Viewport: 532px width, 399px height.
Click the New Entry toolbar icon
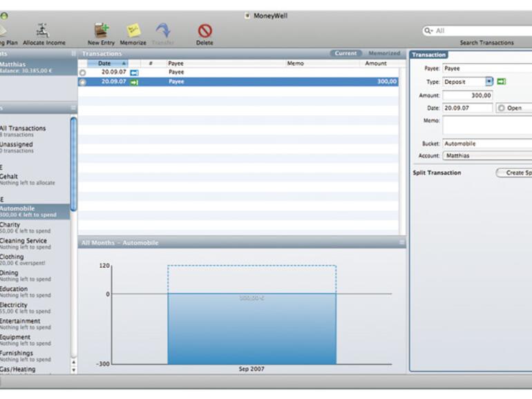tap(102, 30)
